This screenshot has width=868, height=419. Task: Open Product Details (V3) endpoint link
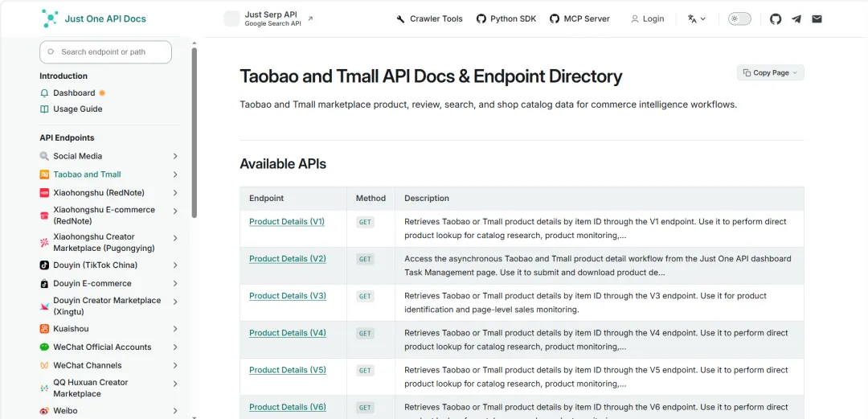click(287, 296)
